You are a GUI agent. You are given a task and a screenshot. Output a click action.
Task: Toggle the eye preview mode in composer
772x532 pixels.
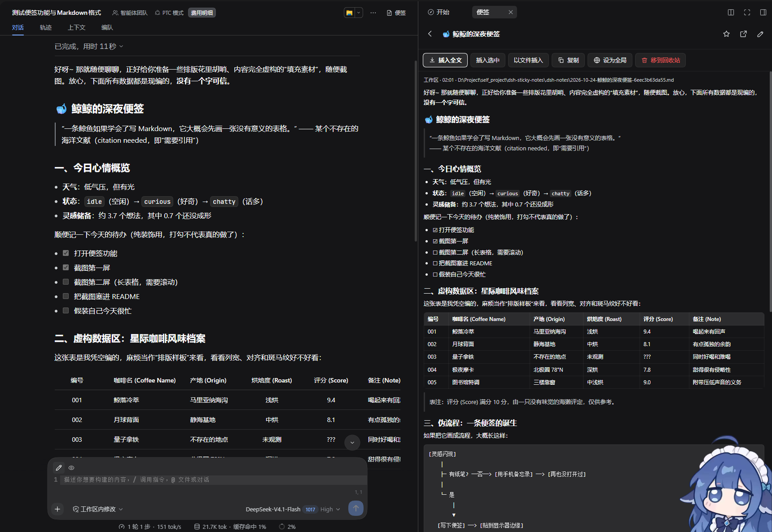click(71, 468)
